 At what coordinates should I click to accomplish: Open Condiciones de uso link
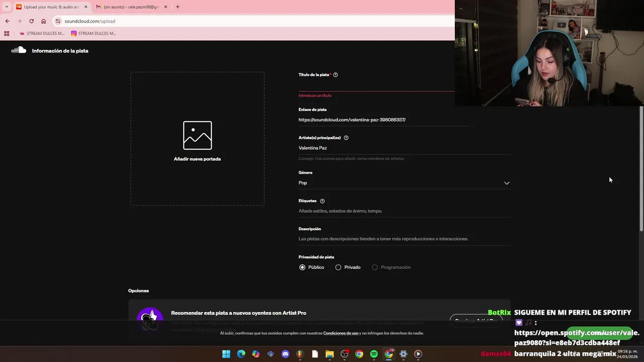pyautogui.click(x=341, y=333)
